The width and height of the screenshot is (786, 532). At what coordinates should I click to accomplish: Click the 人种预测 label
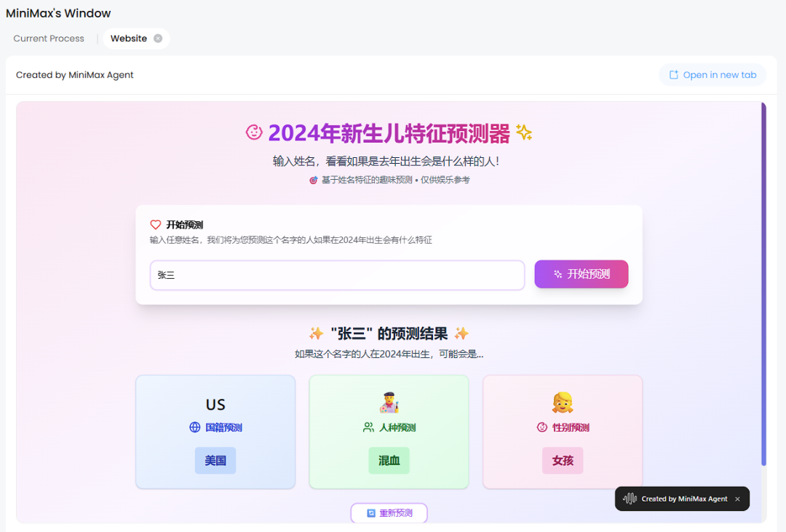pos(397,427)
